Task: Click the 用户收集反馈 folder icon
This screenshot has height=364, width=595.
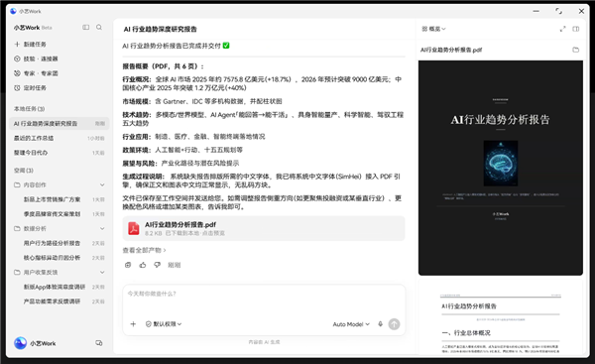Action: pyautogui.click(x=17, y=272)
